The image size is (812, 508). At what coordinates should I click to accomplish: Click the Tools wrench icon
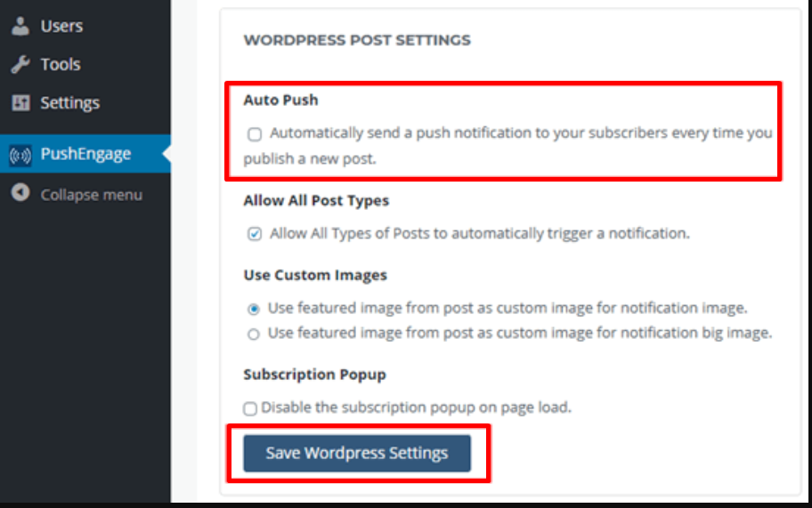click(x=20, y=65)
